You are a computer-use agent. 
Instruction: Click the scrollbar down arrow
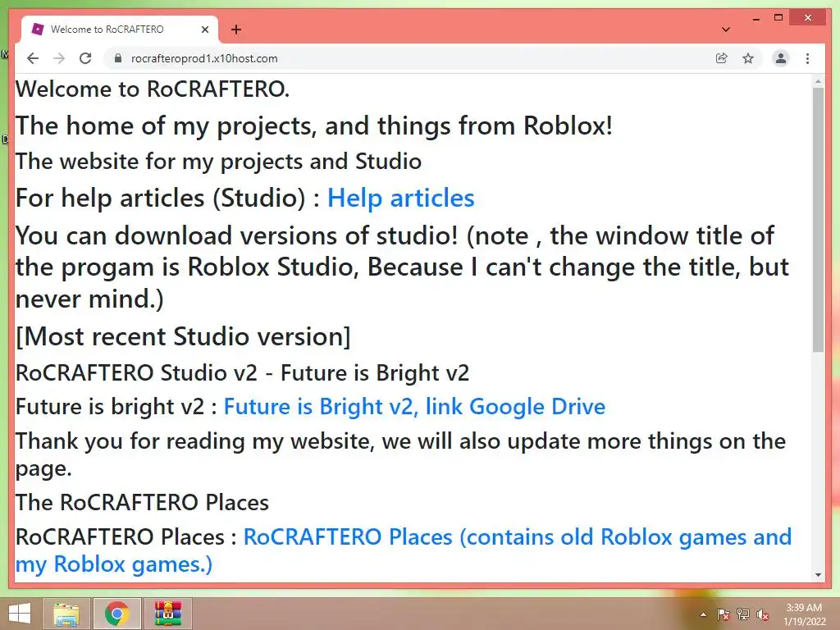coord(818,575)
